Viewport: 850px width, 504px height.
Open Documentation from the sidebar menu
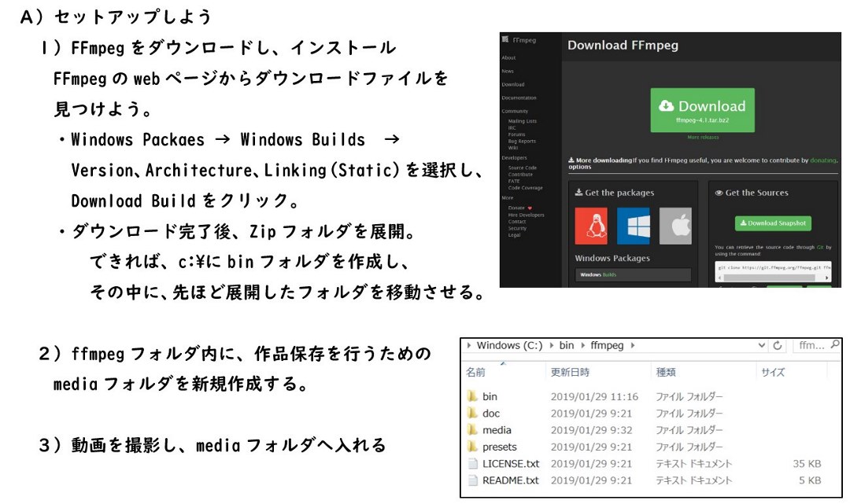click(518, 97)
